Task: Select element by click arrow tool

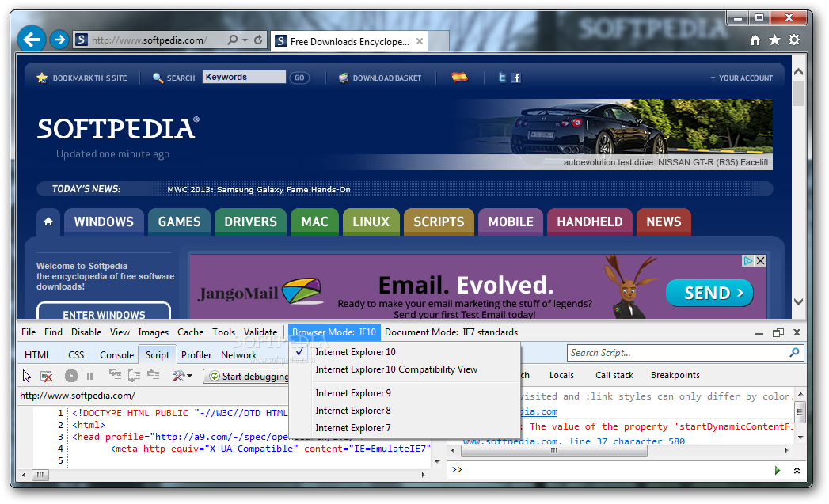Action: (27, 376)
